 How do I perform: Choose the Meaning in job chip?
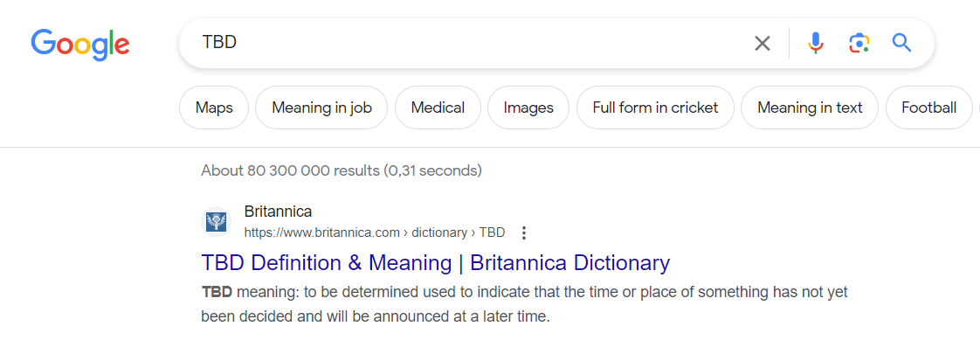click(321, 108)
